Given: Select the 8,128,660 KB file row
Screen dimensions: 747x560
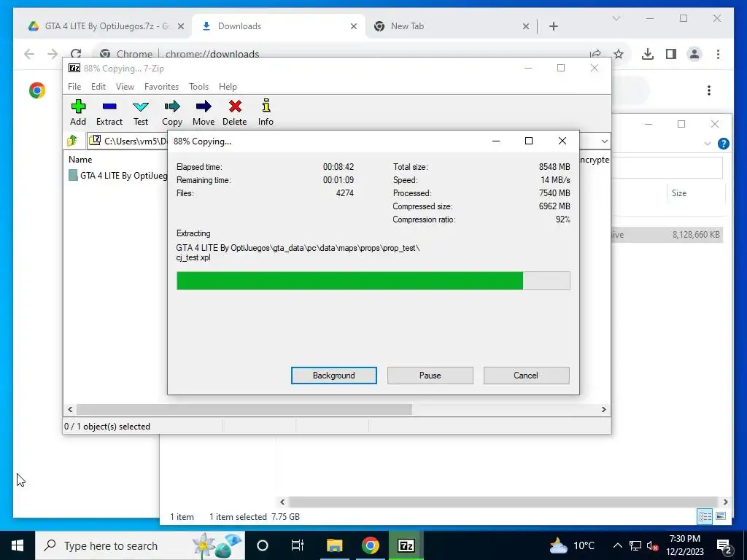Looking at the screenshot, I should [667, 234].
